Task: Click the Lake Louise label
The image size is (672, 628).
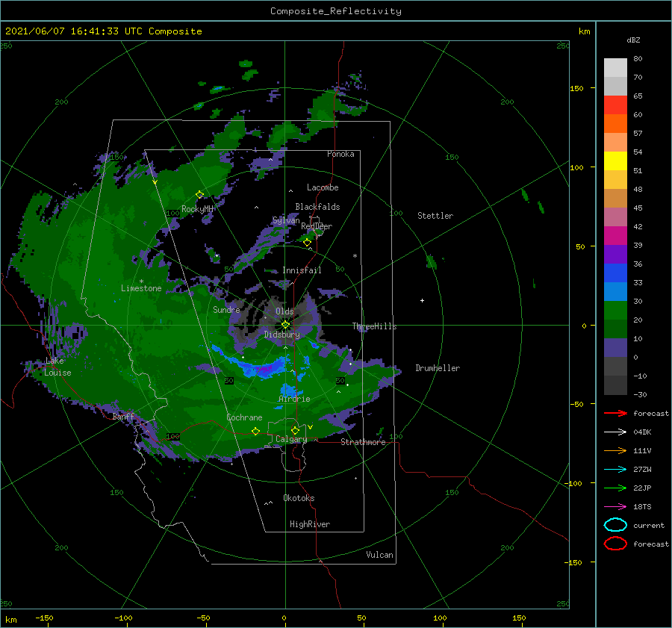Action: point(57,367)
